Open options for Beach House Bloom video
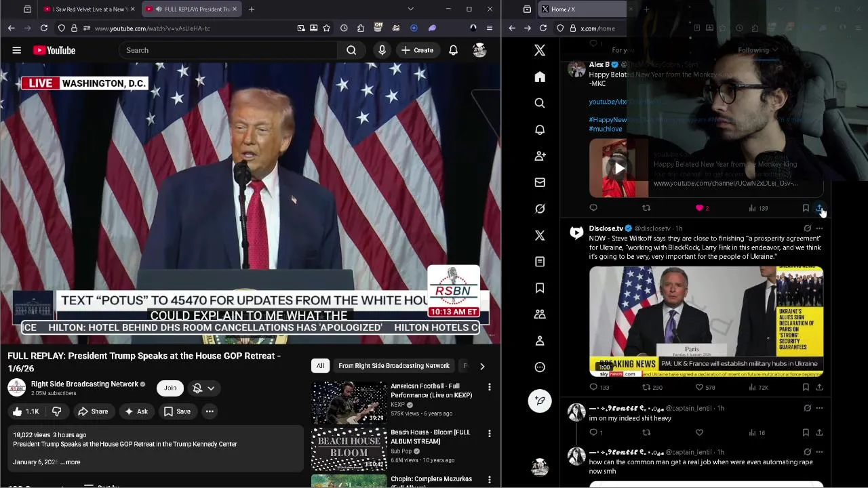Image resolution: width=868 pixels, height=488 pixels. point(490,433)
